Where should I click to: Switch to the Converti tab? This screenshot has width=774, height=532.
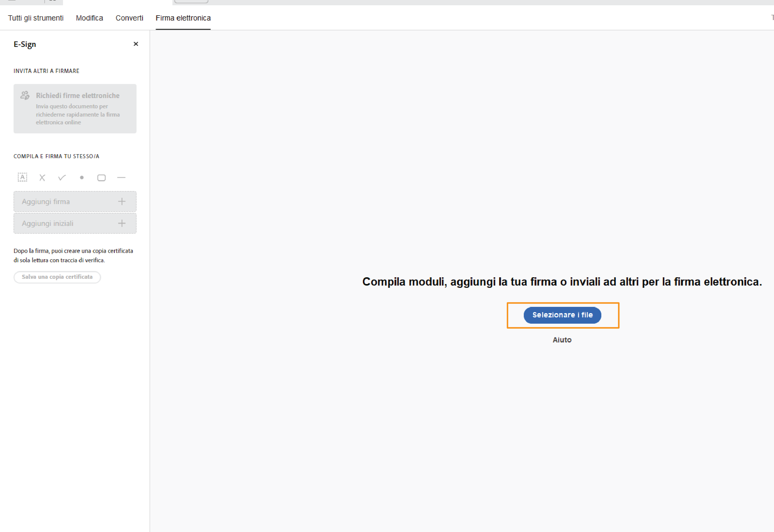point(130,18)
